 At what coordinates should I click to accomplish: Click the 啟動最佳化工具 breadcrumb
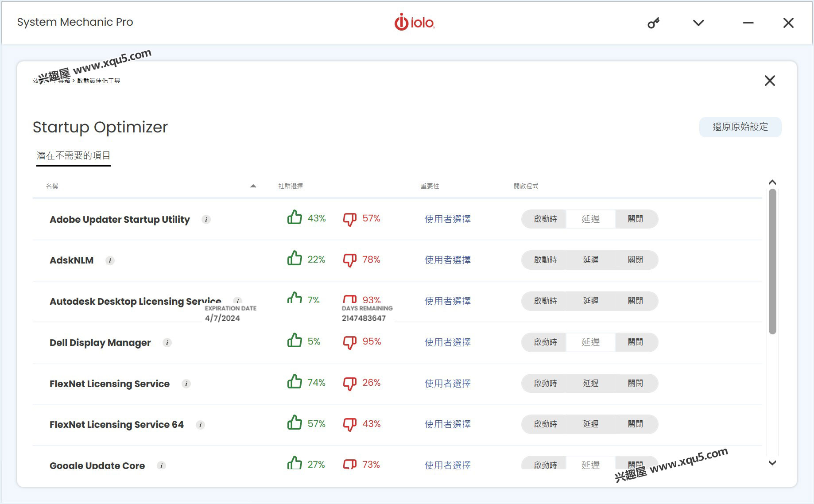coord(99,81)
